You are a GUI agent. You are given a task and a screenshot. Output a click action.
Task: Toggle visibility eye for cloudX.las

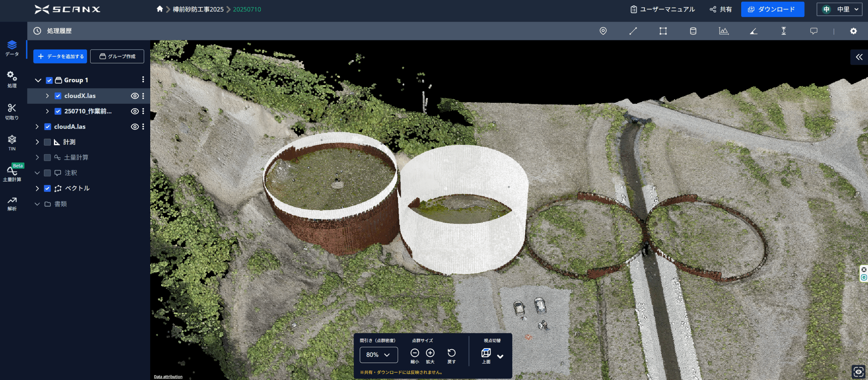[135, 96]
